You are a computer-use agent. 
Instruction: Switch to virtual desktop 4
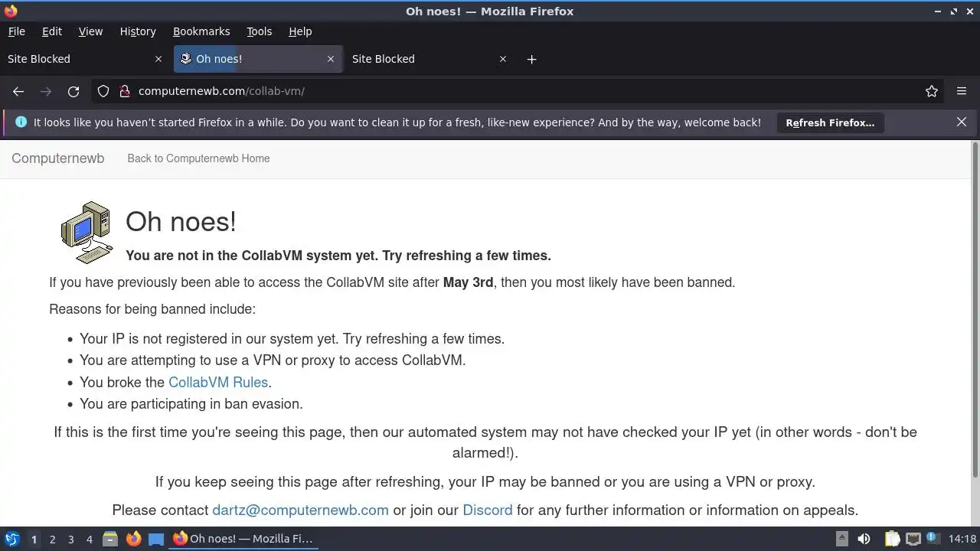[x=89, y=540]
